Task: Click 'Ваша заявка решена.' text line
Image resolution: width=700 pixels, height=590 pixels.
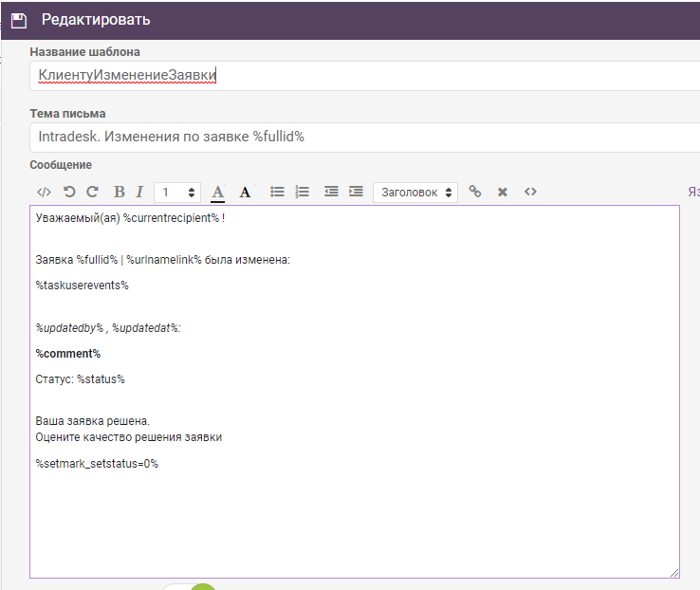Action: (x=92, y=421)
